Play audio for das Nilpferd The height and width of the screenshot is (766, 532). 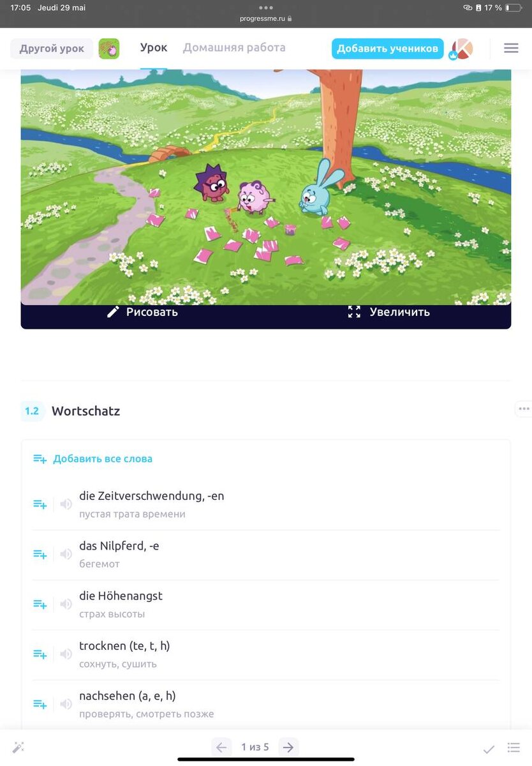pos(66,554)
